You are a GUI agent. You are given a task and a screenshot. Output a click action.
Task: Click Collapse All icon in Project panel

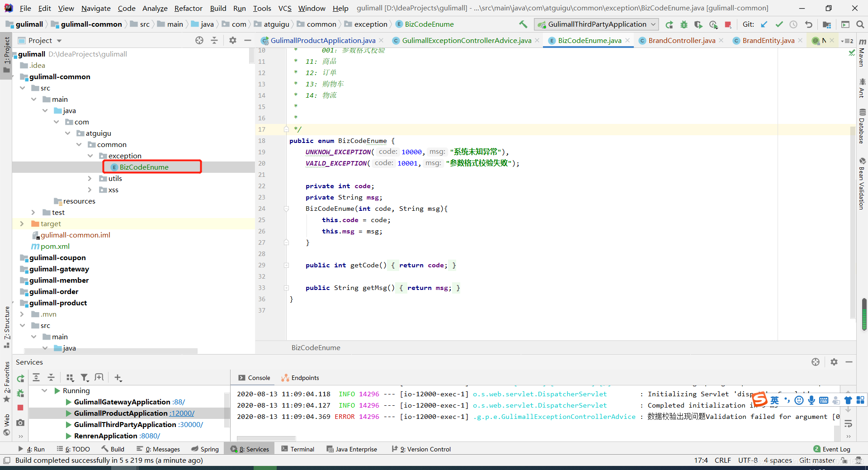tap(214, 40)
